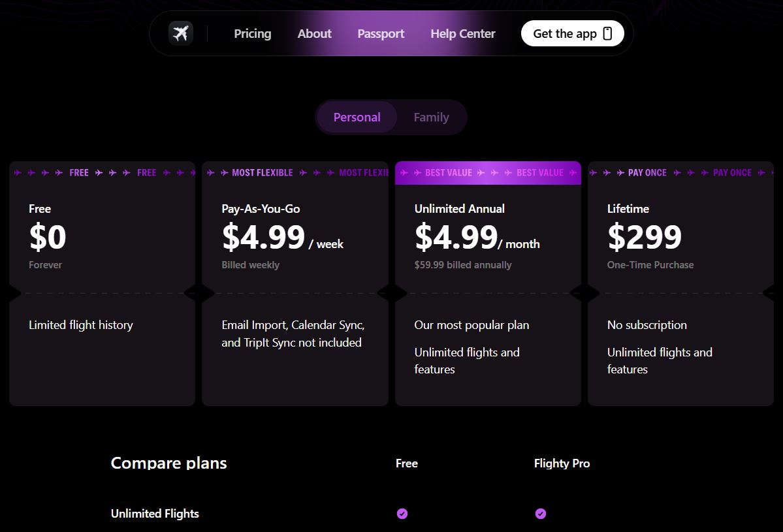The height and width of the screenshot is (532, 783).
Task: Click the Flighty airplane logo icon
Action: point(180,33)
